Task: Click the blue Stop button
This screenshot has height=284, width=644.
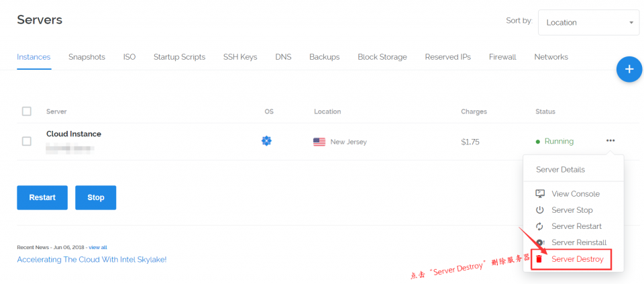Action: click(x=96, y=197)
